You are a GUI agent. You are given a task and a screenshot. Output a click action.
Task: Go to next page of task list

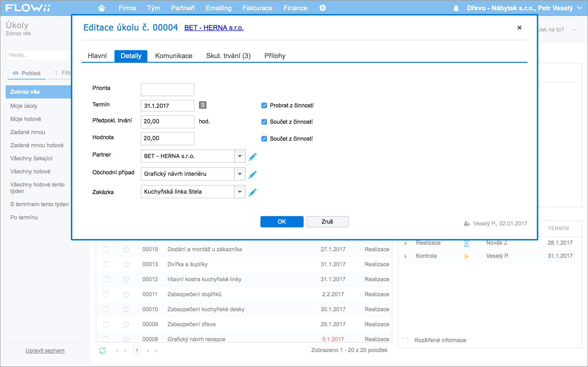coord(148,351)
